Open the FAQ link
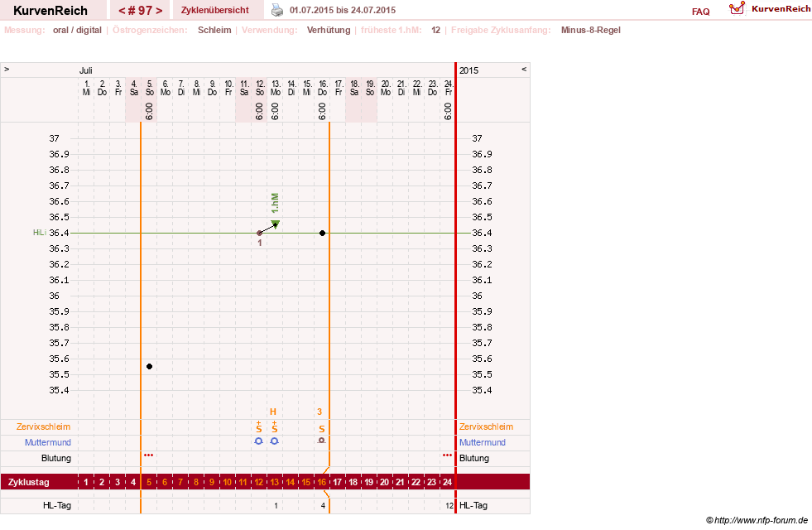The width and height of the screenshot is (812, 530). click(x=700, y=12)
